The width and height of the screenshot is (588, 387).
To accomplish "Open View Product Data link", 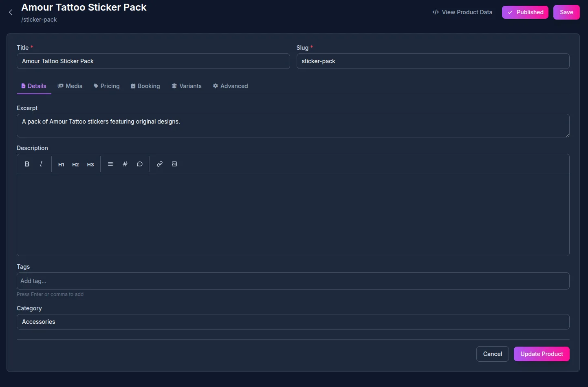I will click(462, 12).
